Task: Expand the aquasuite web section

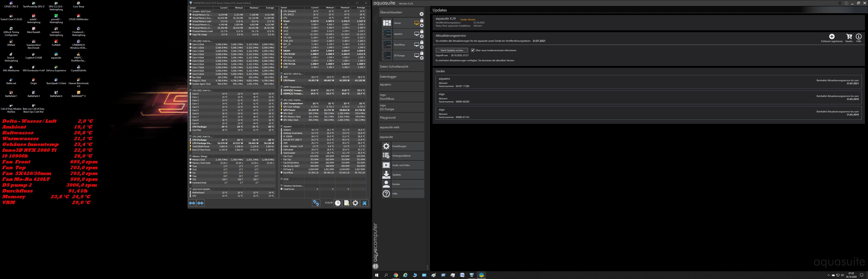Action: pyautogui.click(x=401, y=127)
